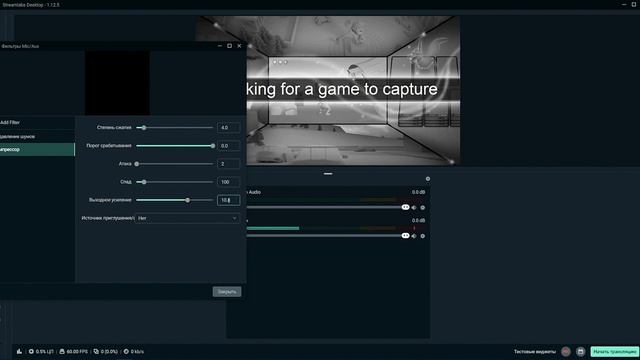Click the Test Widgets link
Image resolution: width=640 pixels, height=360 pixels.
tap(535, 351)
